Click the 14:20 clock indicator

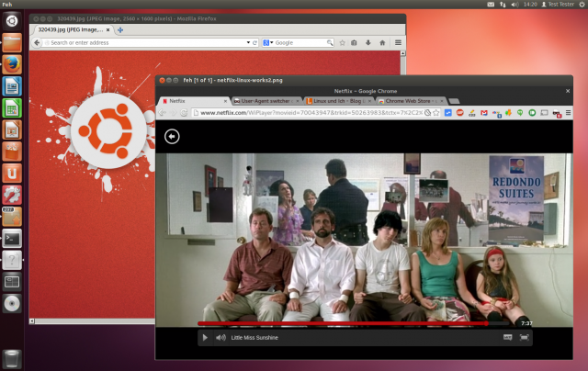click(x=530, y=5)
